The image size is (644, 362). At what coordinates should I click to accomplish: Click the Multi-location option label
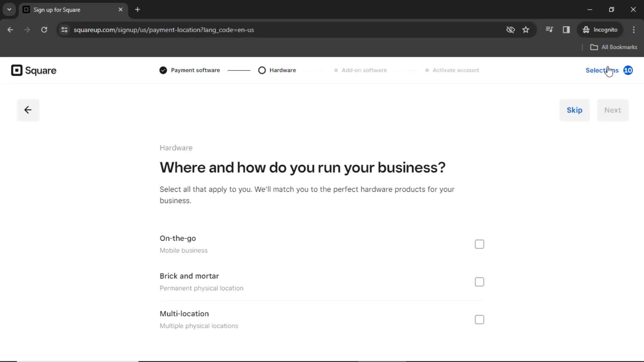(x=184, y=314)
